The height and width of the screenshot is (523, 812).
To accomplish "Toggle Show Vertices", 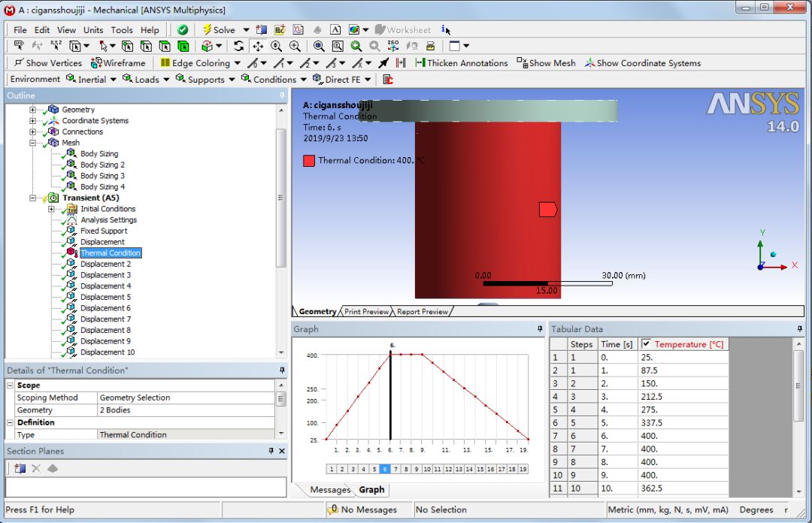I will tap(48, 63).
